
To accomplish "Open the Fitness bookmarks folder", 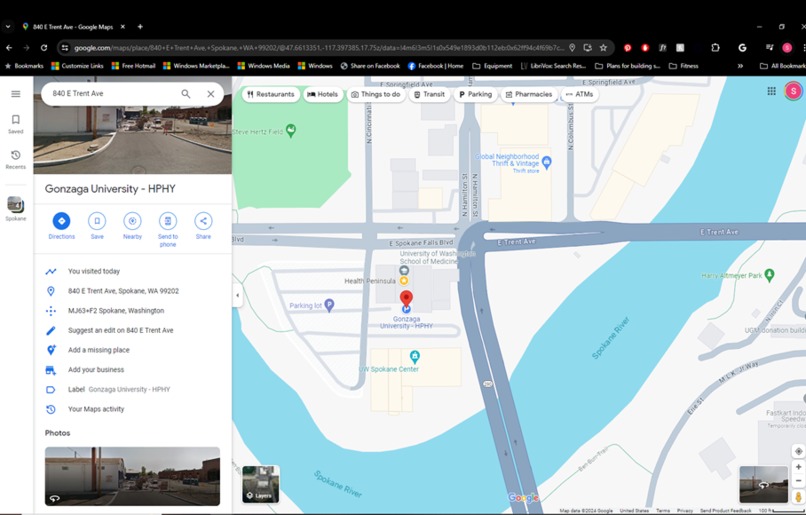I will pos(684,66).
